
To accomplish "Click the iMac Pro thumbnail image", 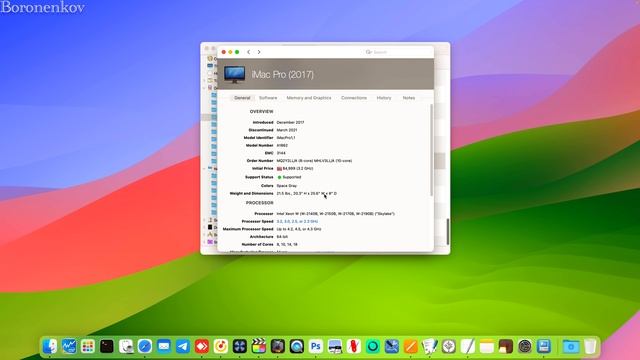I will coord(235,74).
